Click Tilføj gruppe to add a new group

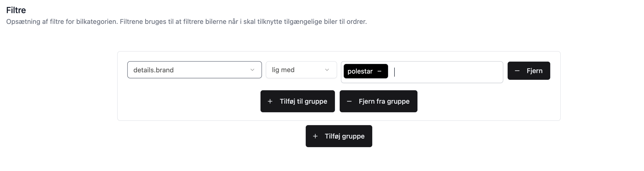coord(339,136)
